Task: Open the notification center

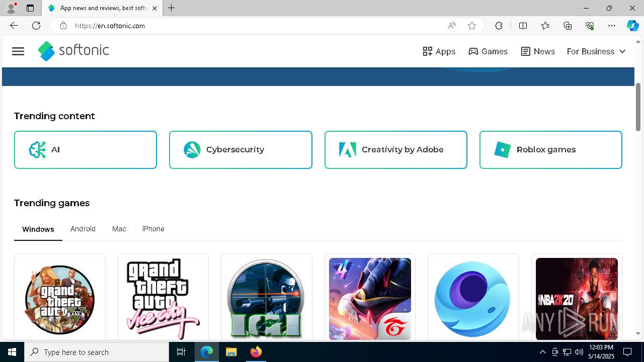Action: 627,352
